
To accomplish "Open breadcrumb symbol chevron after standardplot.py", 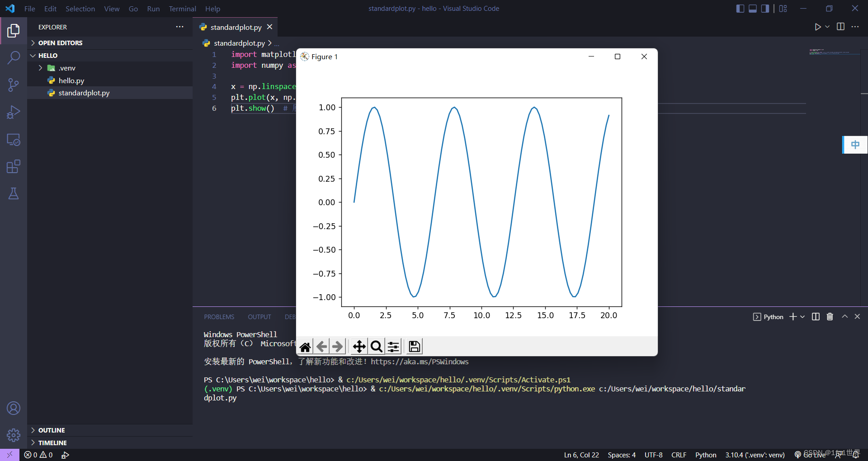I will tap(270, 43).
